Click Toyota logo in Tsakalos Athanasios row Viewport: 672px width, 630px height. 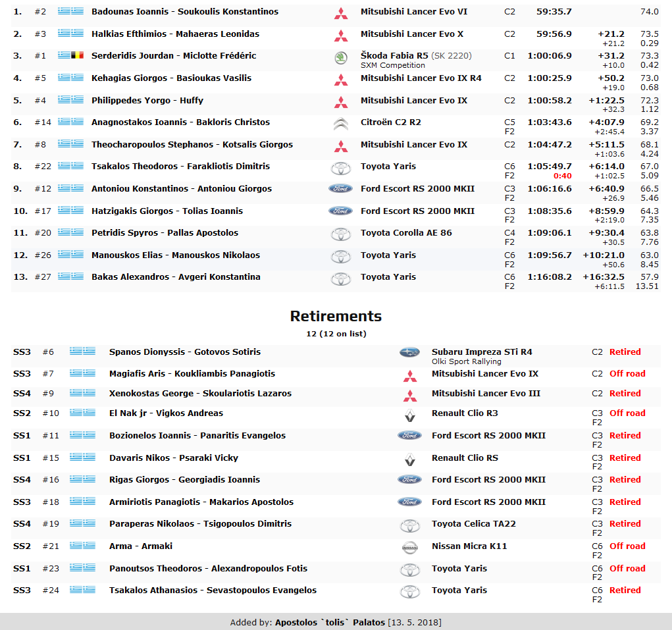(410, 592)
